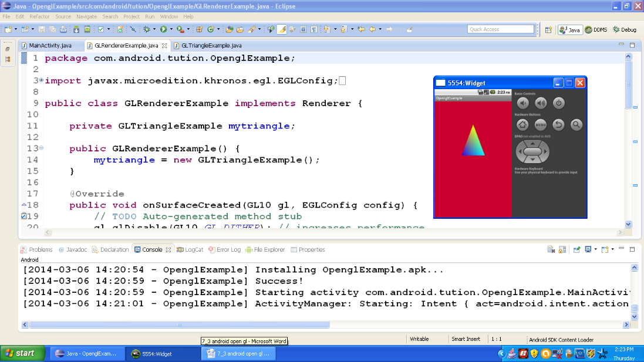Click the DPAD center button in emulator

(532, 152)
